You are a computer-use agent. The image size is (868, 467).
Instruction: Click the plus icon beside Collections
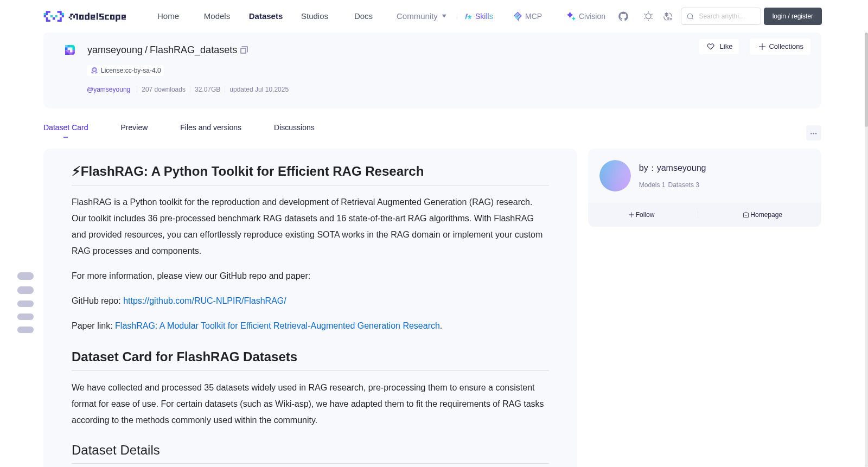[762, 47]
